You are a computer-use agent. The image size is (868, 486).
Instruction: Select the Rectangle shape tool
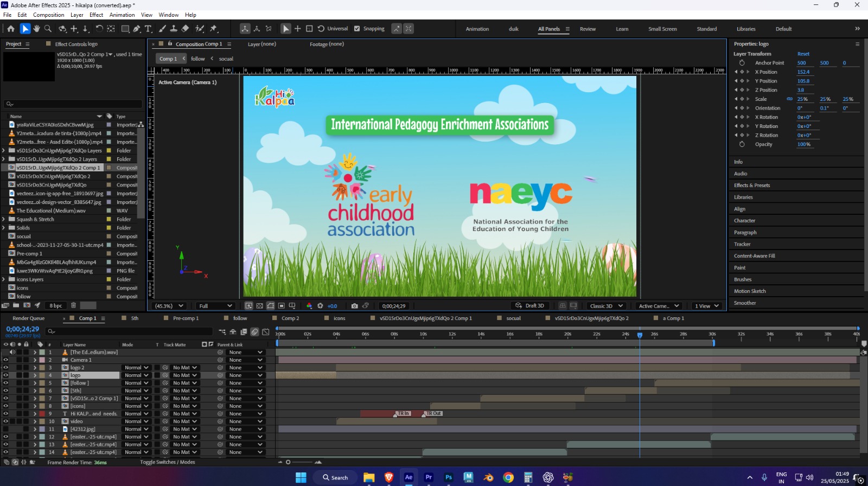point(125,29)
